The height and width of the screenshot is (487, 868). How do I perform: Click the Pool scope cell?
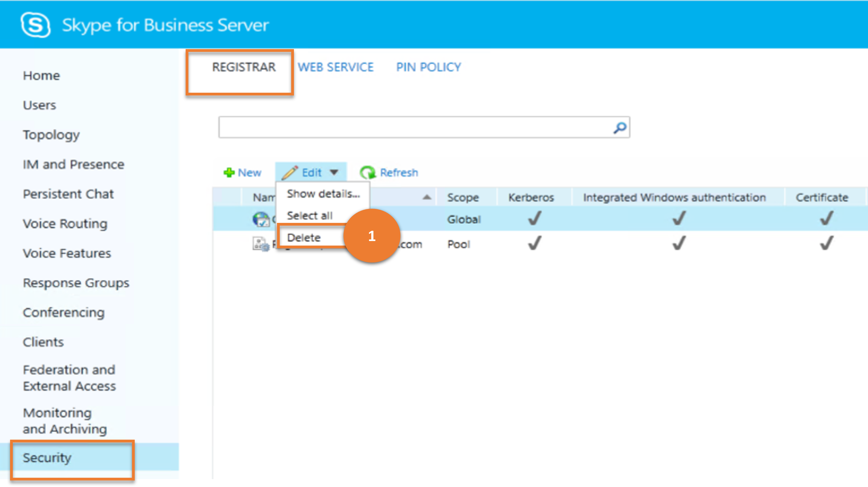[459, 244]
